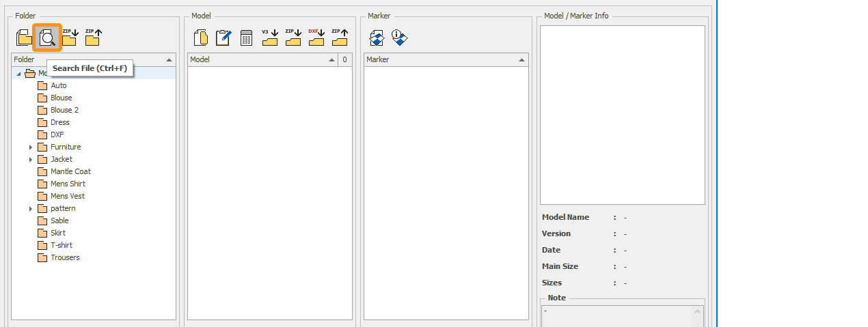Collapse the root folder tree node
This screenshot has width=868, height=327.
(18, 74)
